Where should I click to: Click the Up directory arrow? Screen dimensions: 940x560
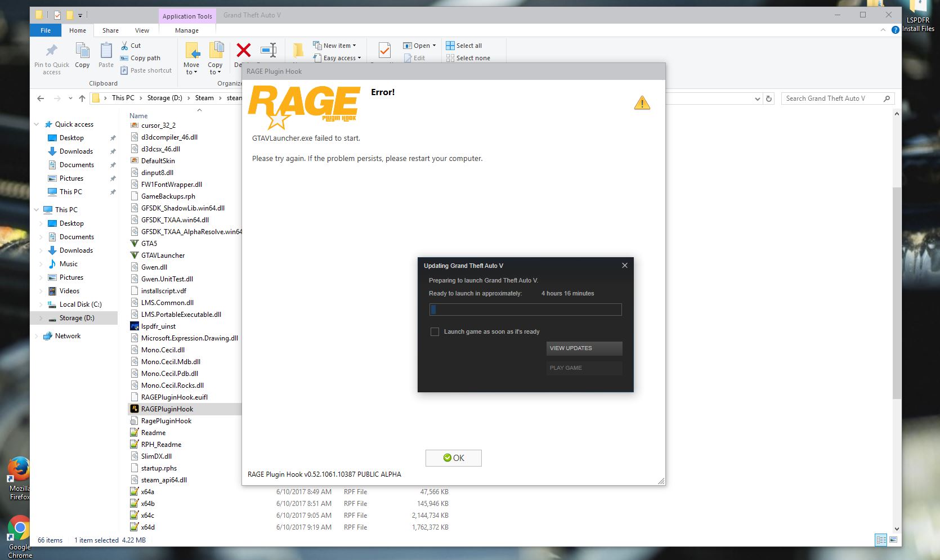point(82,98)
